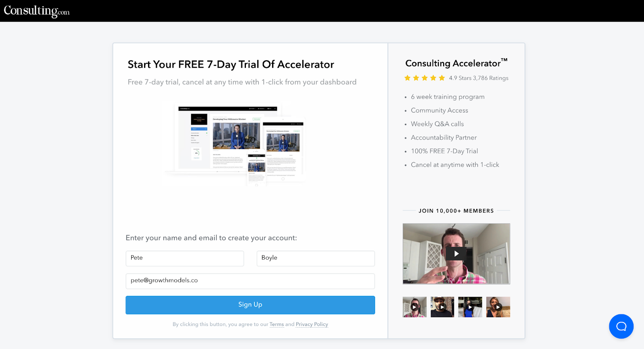644x349 pixels.
Task: Open the Privacy Policy link
Action: [x=312, y=324]
